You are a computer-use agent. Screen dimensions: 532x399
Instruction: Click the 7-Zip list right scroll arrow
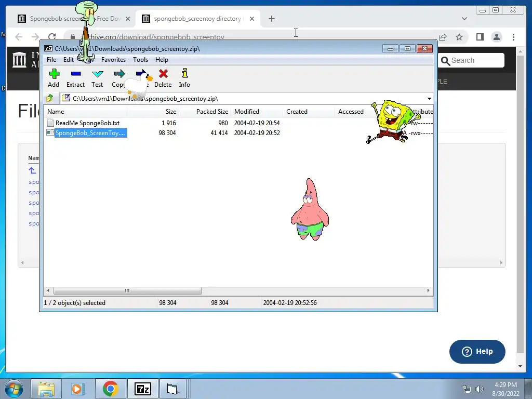428,291
